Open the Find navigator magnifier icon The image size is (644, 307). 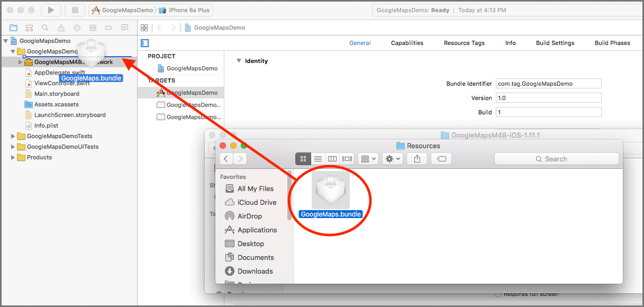click(46, 28)
